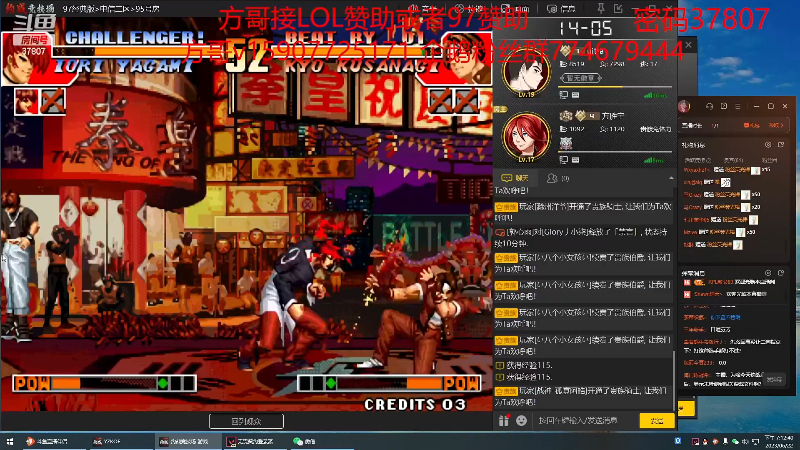
Task: Click first player's title badge button
Action: [x=581, y=78]
